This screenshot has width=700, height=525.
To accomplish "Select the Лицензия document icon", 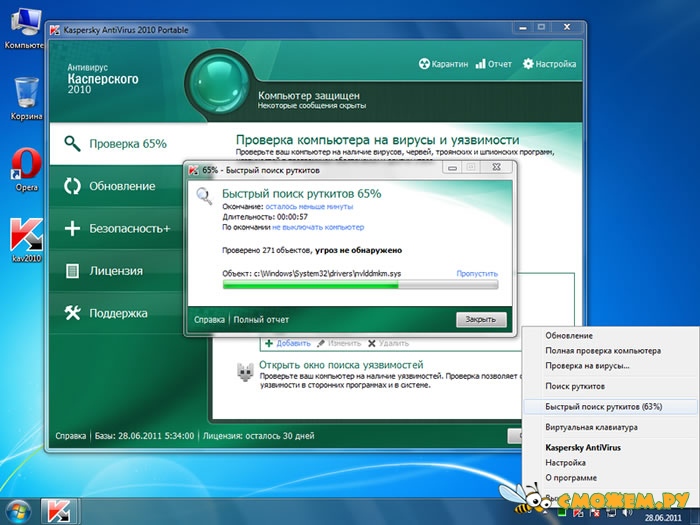I will click(72, 271).
